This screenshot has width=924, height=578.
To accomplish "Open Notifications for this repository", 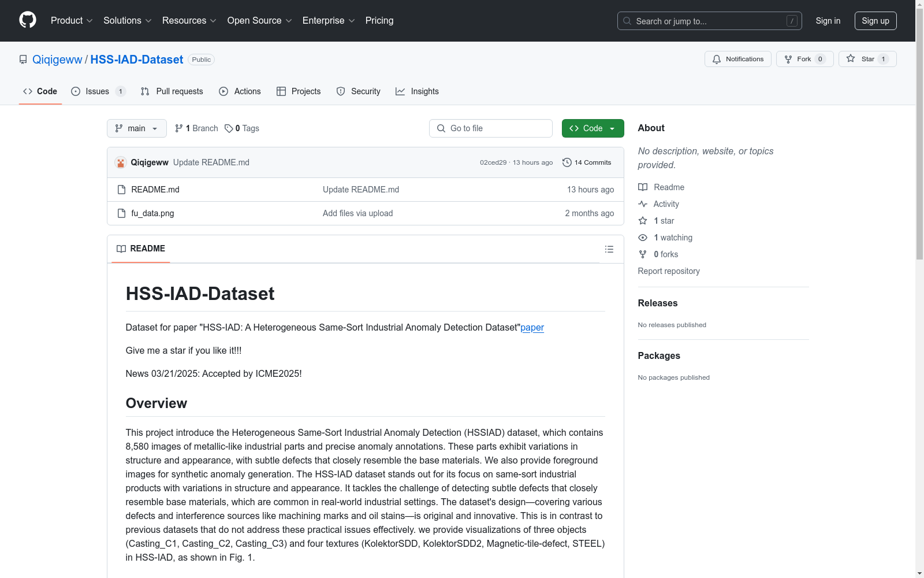I will click(737, 59).
